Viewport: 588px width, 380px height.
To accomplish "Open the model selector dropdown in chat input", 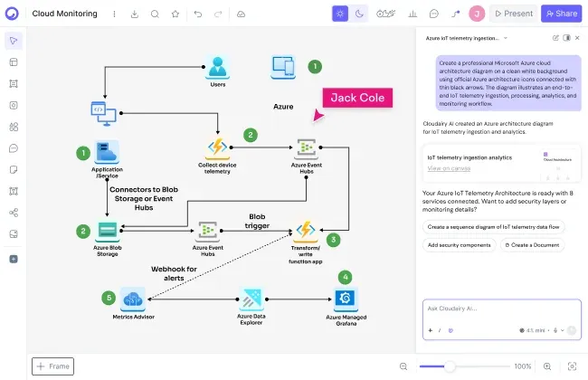I will point(535,330).
